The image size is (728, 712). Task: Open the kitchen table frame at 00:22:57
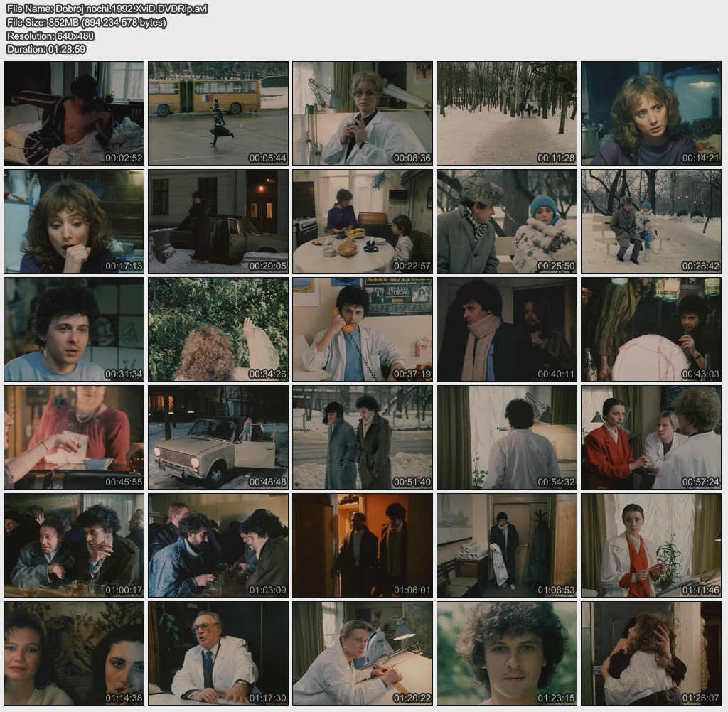point(363,222)
